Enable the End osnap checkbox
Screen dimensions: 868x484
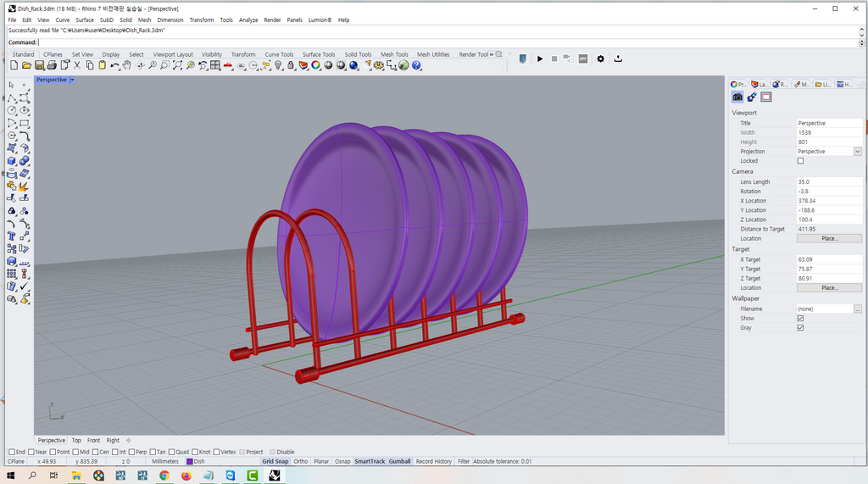click(x=12, y=452)
